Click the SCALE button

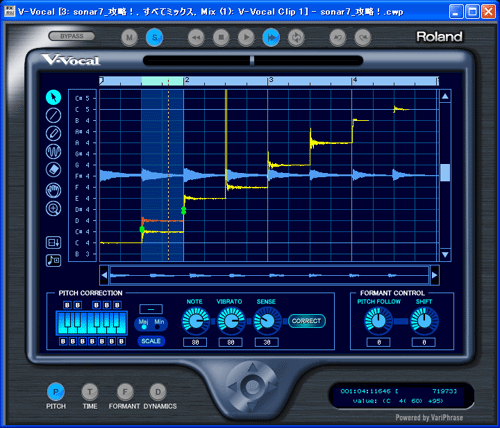(x=151, y=341)
